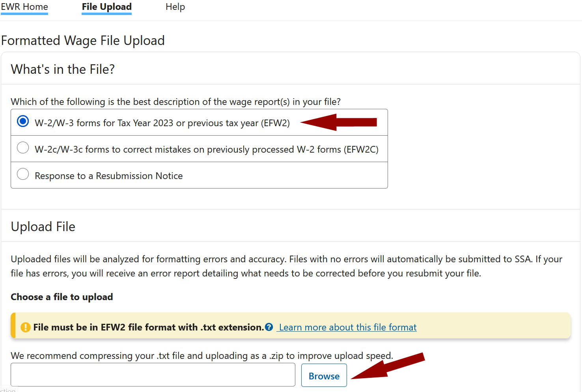Navigate to EWR Home

tap(24, 7)
